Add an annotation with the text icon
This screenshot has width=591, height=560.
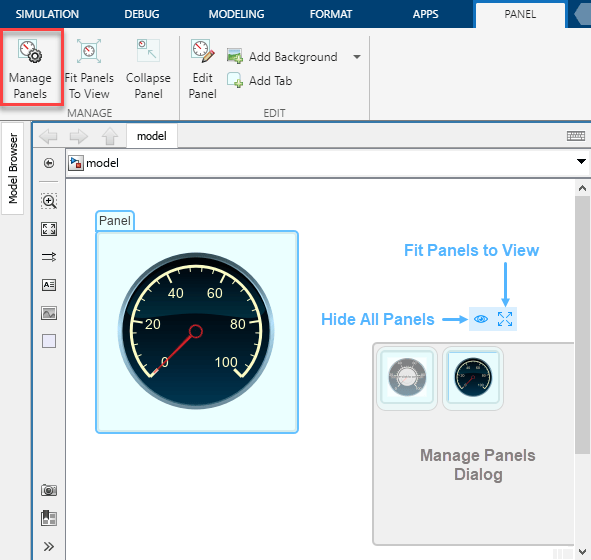49,285
